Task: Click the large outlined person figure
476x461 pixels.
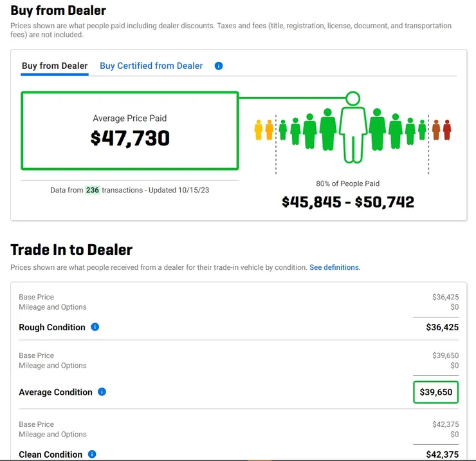Action: [x=352, y=128]
